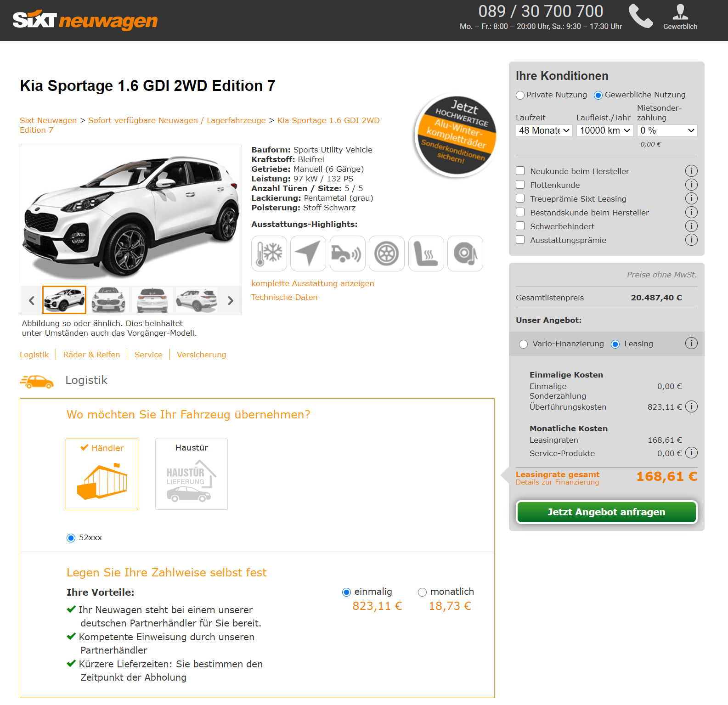Open Laufzeit 48 Monate dropdown
728x705 pixels.
click(544, 130)
